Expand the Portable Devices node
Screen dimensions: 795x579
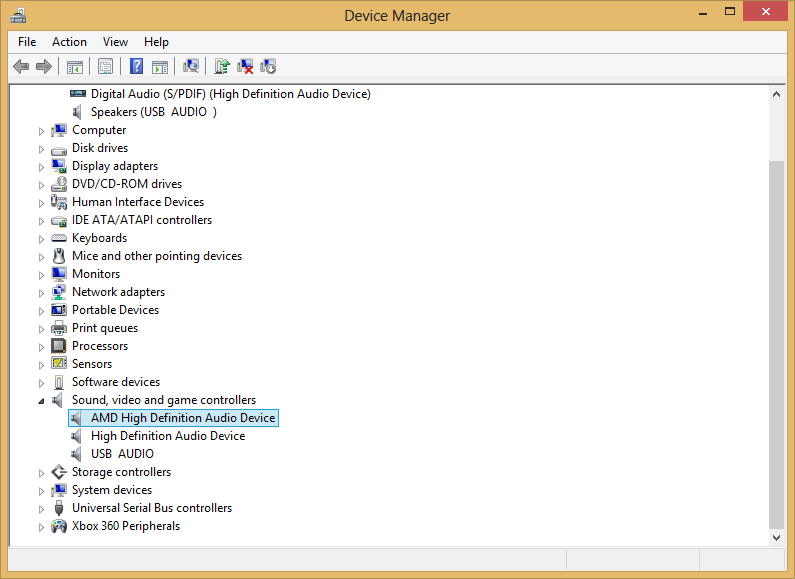pyautogui.click(x=41, y=311)
